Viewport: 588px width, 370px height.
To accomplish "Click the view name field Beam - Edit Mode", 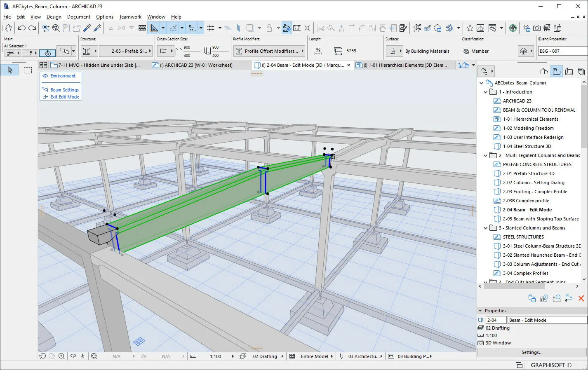I will [x=547, y=320].
